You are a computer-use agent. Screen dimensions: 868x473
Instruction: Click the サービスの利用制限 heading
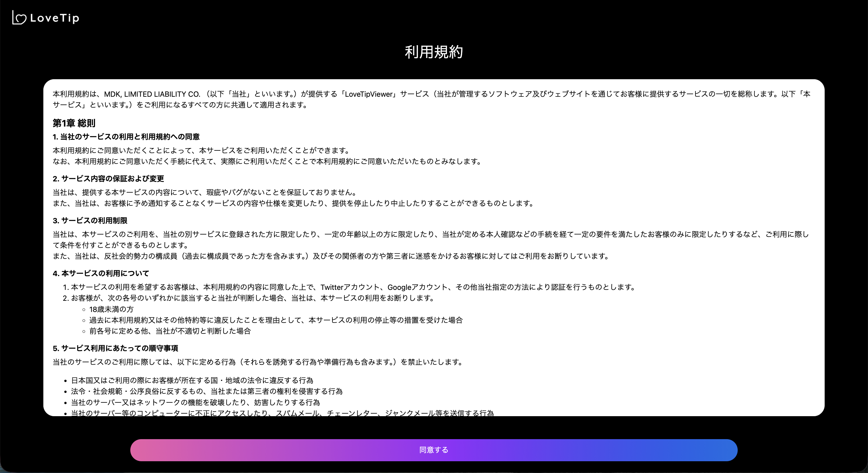tap(91, 221)
